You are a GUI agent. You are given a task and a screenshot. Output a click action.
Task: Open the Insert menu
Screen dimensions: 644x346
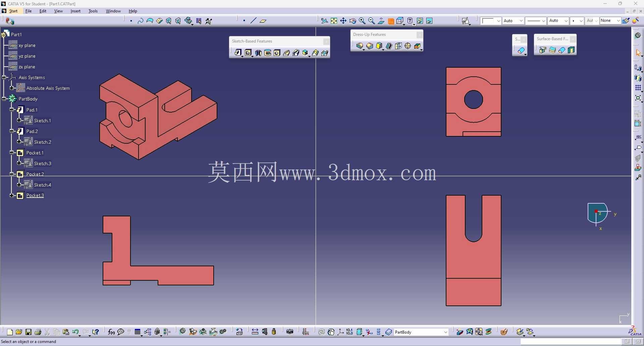pos(75,11)
